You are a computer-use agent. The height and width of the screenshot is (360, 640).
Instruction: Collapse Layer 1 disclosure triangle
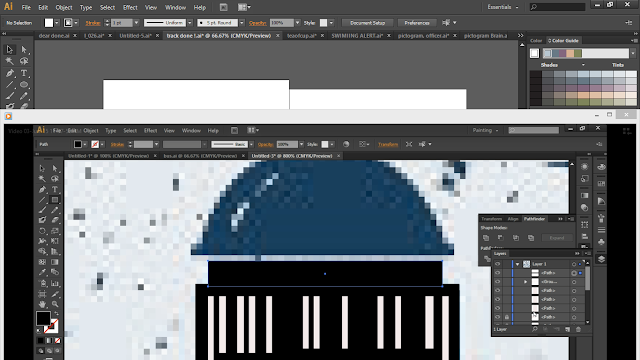point(518,264)
